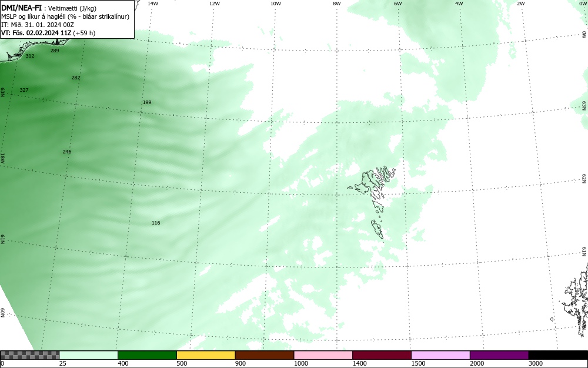Click the CAPE value 282 on the map
Viewport: 588px width, 368px height.
(x=76, y=78)
